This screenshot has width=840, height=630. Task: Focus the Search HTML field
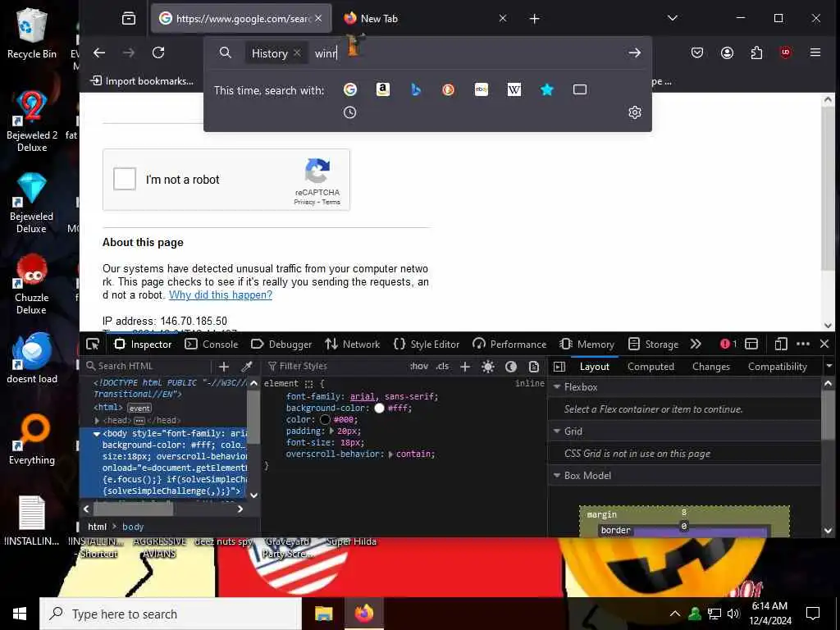coord(148,367)
